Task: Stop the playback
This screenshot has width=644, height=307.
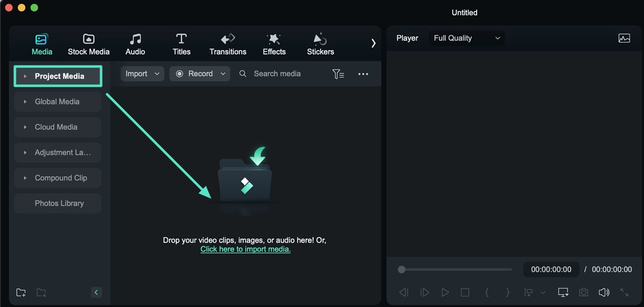Action: click(465, 293)
